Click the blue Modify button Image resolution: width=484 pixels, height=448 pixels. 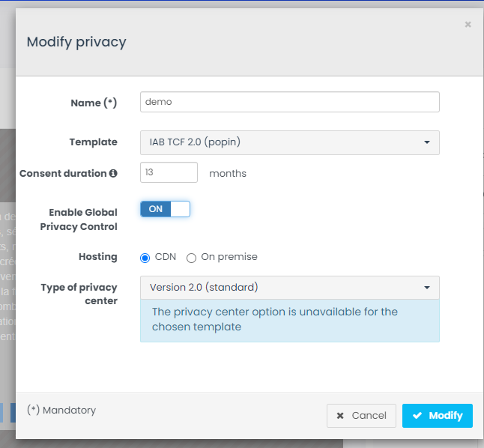(x=437, y=416)
